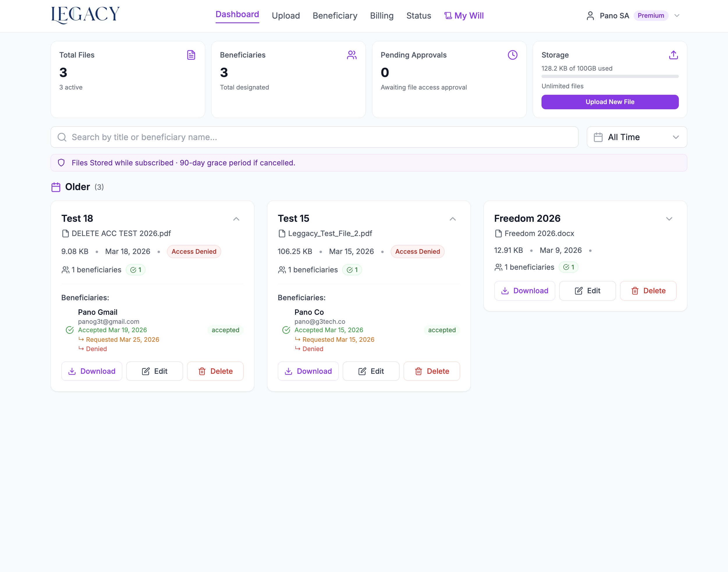This screenshot has width=728, height=572.
Task: Click the Total Files document icon
Action: coord(191,55)
